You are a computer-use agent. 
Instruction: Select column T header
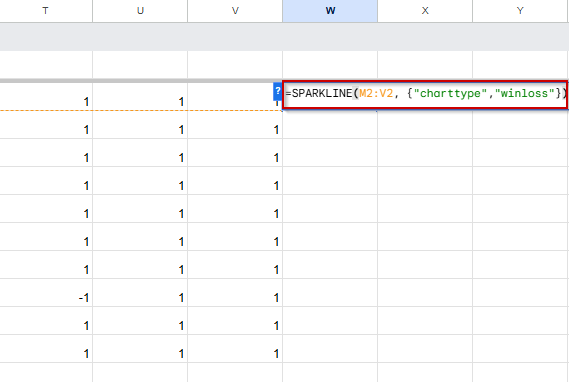pos(46,11)
